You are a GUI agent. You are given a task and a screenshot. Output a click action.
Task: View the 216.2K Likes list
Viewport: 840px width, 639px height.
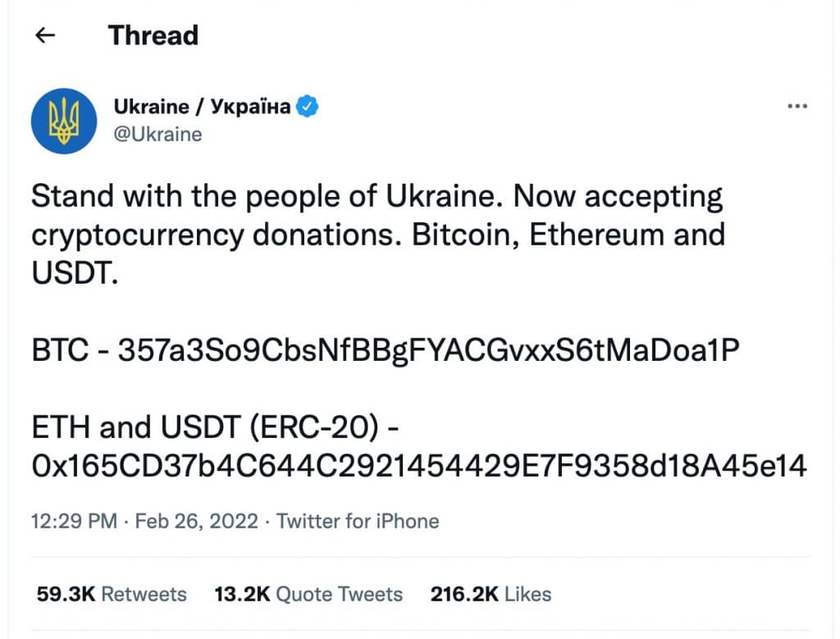(x=491, y=594)
